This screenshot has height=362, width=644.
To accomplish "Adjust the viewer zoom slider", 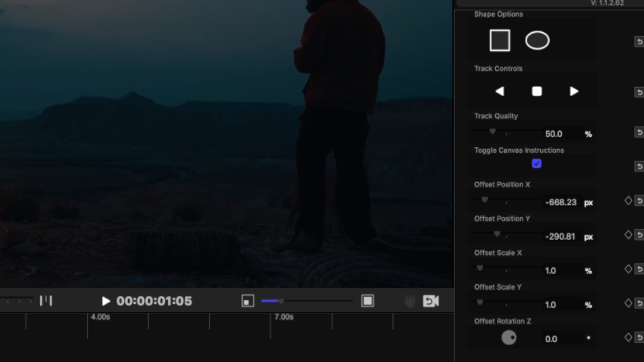I will click(307, 301).
